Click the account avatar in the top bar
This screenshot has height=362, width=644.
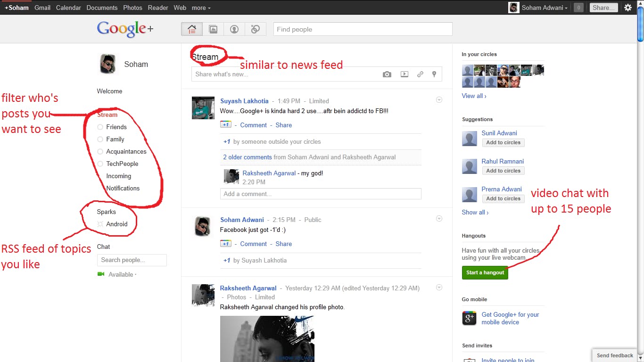tap(514, 8)
